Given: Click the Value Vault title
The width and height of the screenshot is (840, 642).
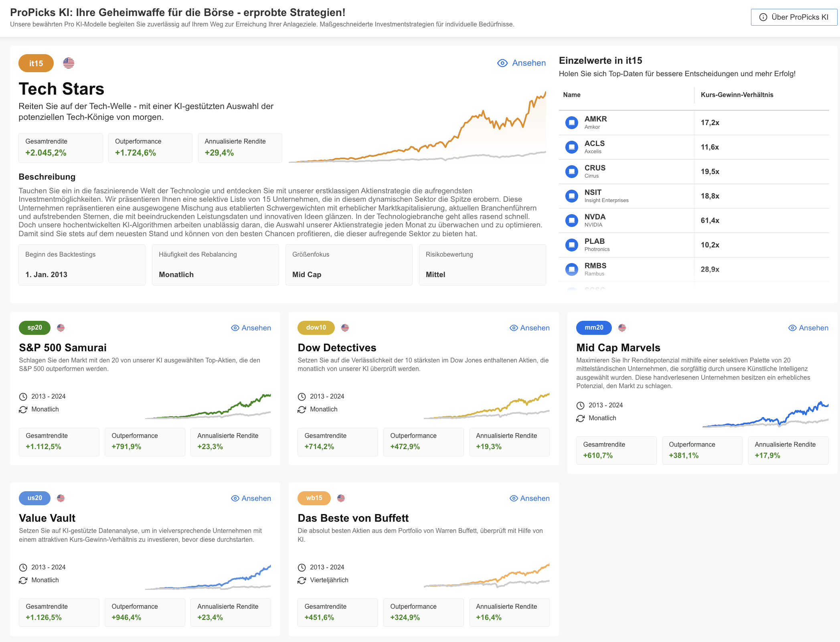Looking at the screenshot, I should coord(47,518).
